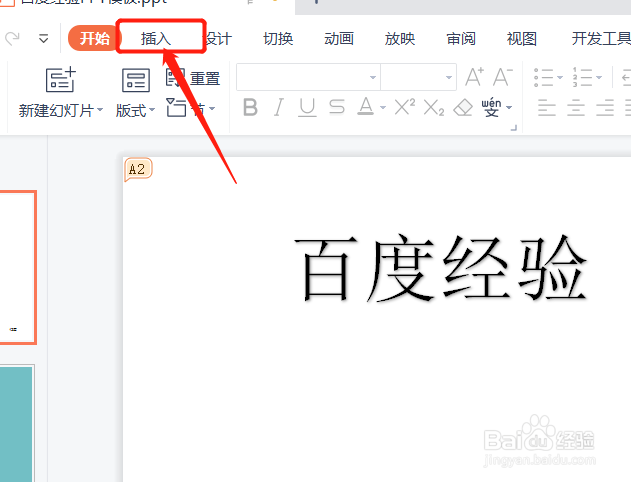Expand the 版式 dropdown arrow
The height and width of the screenshot is (482, 631).
click(x=152, y=109)
